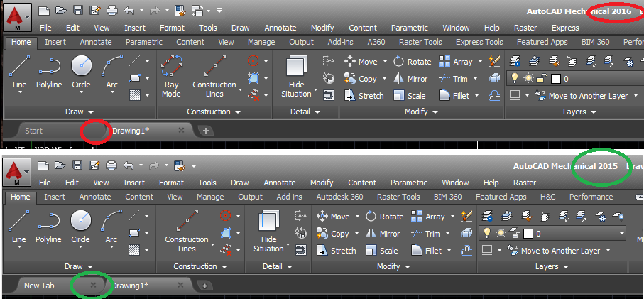The height and width of the screenshot is (299, 644).
Task: Toggle the layer freeze sun icon in 2016 window
Action: pyautogui.click(x=528, y=78)
